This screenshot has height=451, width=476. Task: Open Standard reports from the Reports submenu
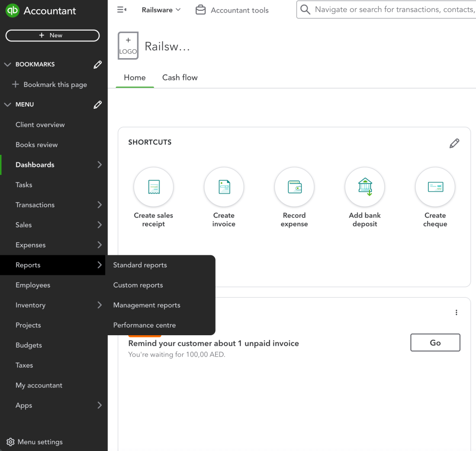[x=139, y=265]
